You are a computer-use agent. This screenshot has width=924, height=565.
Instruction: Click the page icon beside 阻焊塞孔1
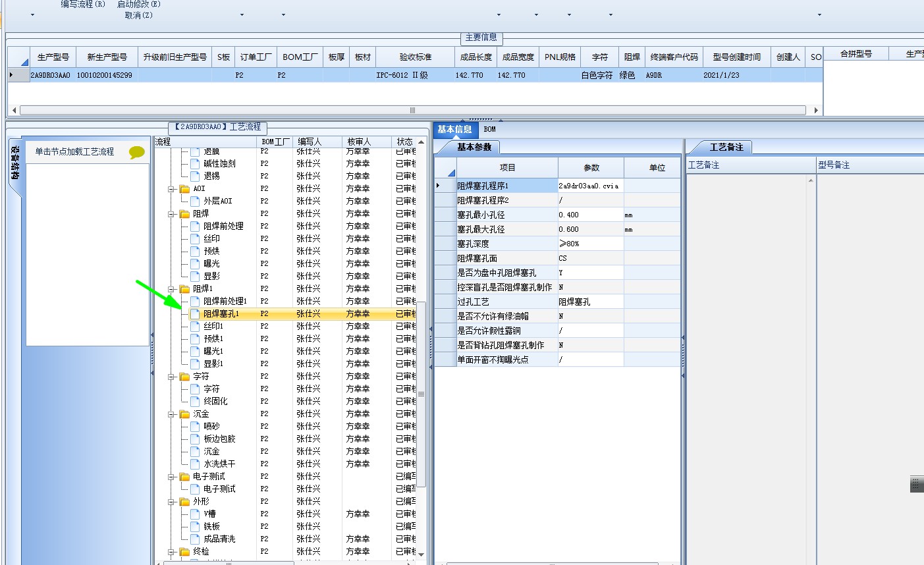click(195, 313)
